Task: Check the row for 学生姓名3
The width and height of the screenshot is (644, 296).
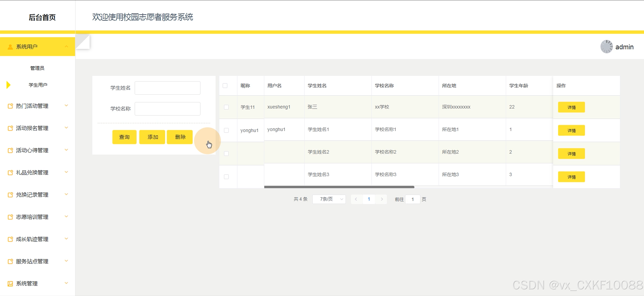Action: coord(226,177)
